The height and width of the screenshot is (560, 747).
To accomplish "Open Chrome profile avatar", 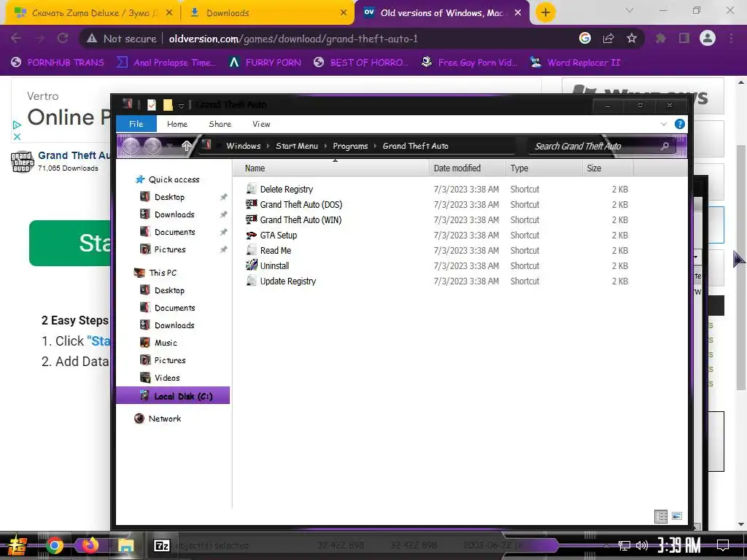I will click(708, 38).
